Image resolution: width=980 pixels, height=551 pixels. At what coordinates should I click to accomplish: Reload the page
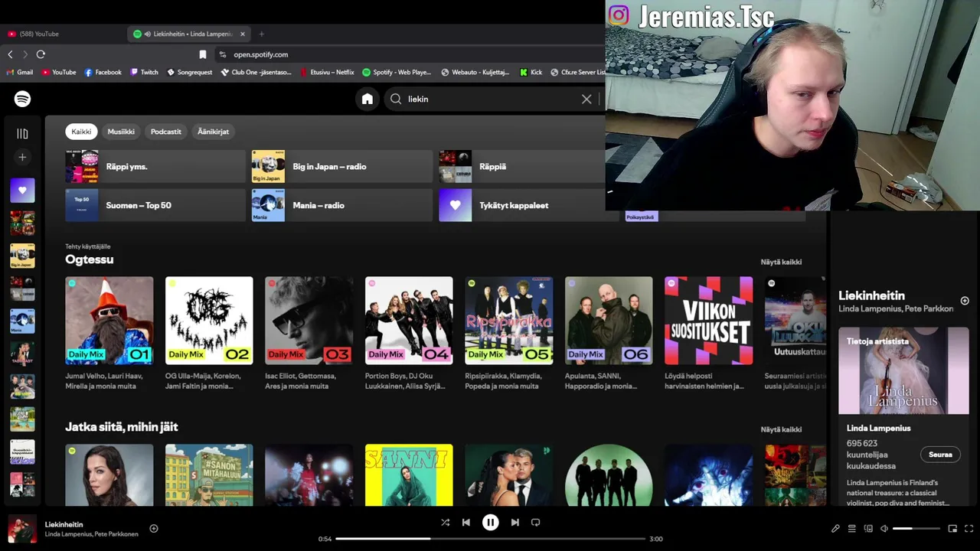[x=41, y=54]
